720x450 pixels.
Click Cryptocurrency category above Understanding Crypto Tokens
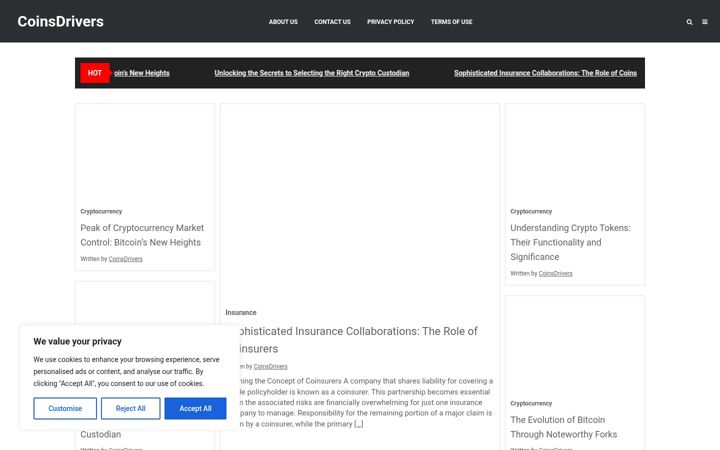[531, 212]
